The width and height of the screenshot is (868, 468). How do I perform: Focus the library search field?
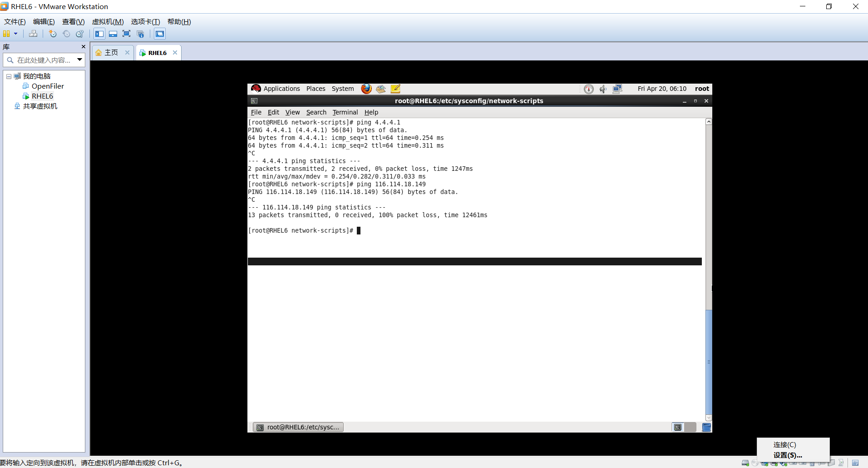44,60
